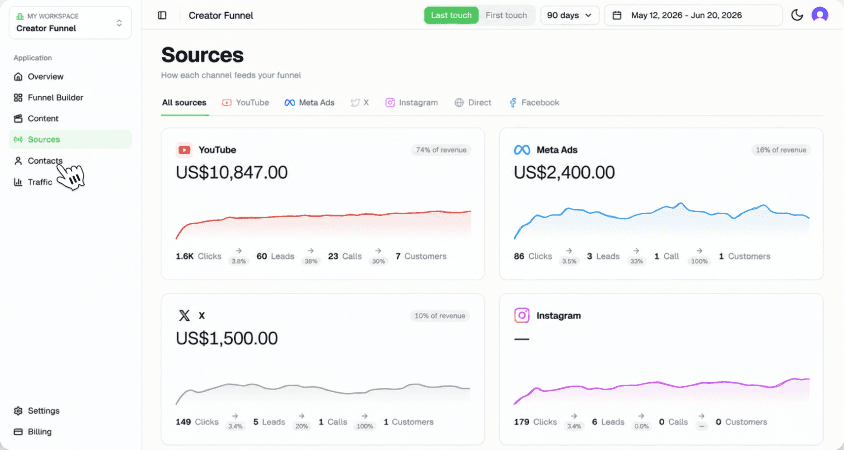Switch to the Meta Ads tab

tap(310, 103)
